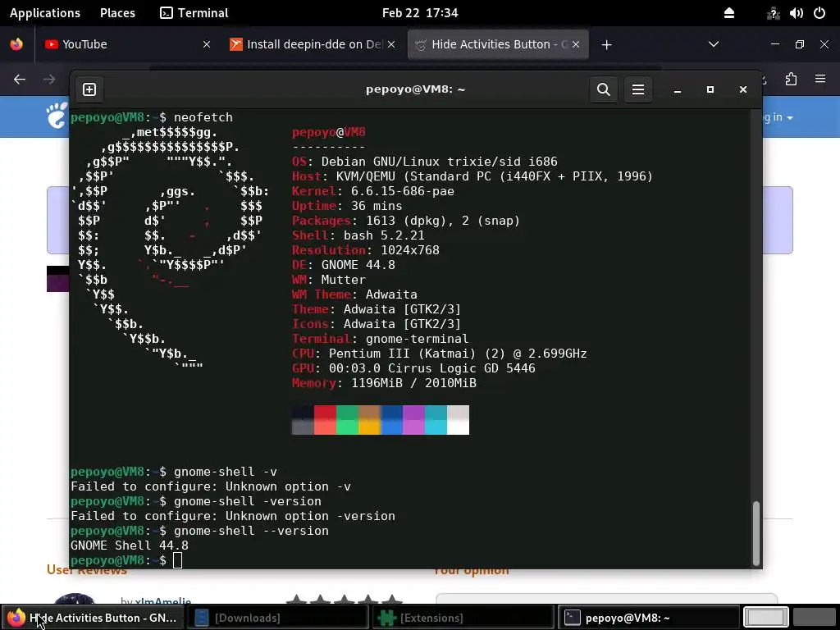
Task: Restore down the Firefox browser window
Action: 800,44
